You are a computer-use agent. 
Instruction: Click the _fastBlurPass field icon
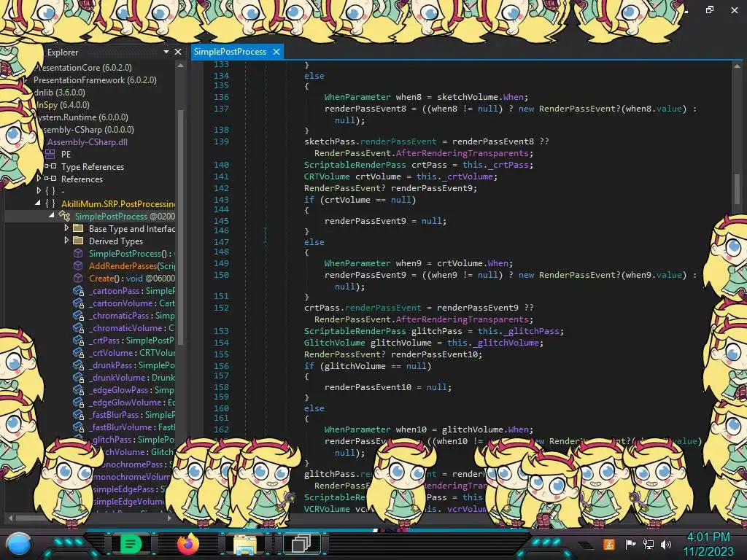[79, 415]
